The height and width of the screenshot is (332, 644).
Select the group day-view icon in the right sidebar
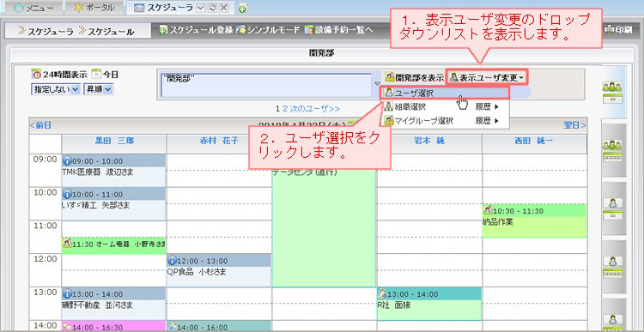[612, 93]
